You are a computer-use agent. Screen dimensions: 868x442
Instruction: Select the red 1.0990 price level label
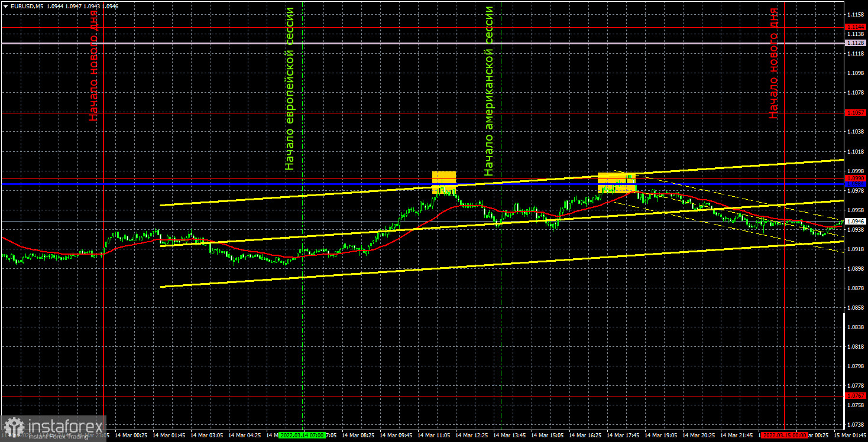pyautogui.click(x=856, y=178)
